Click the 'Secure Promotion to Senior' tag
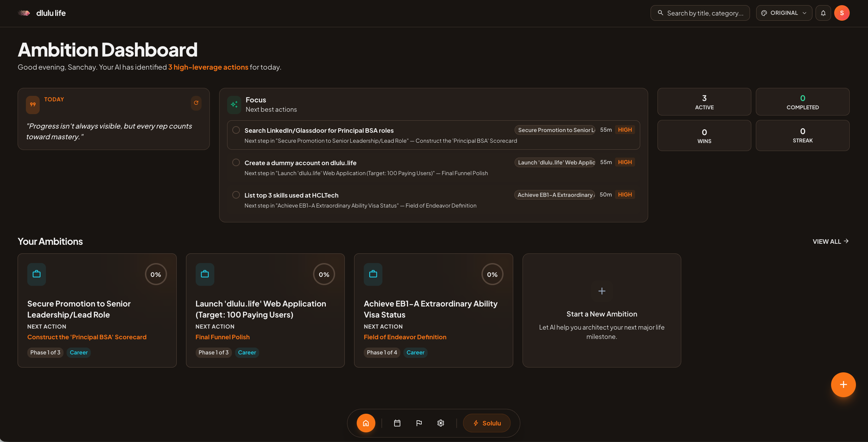868x442 pixels. coord(555,130)
